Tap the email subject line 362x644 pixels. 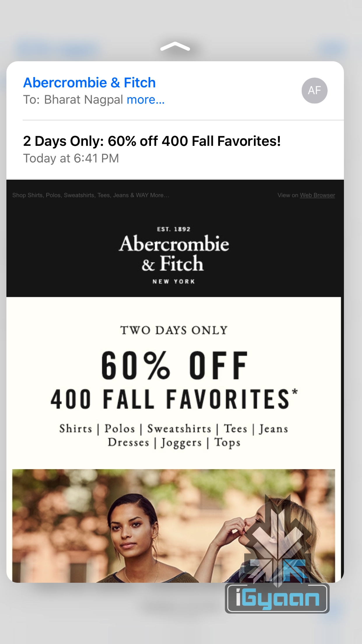152,141
